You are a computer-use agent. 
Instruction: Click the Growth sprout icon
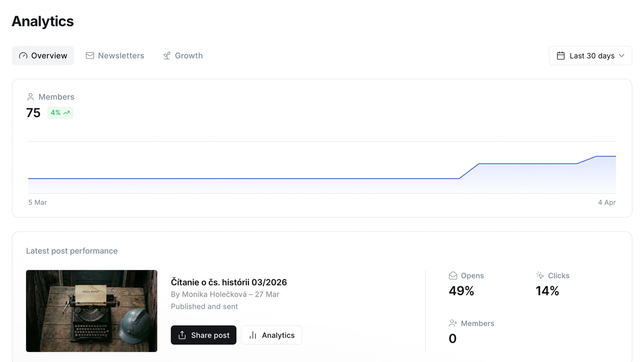[x=167, y=56]
